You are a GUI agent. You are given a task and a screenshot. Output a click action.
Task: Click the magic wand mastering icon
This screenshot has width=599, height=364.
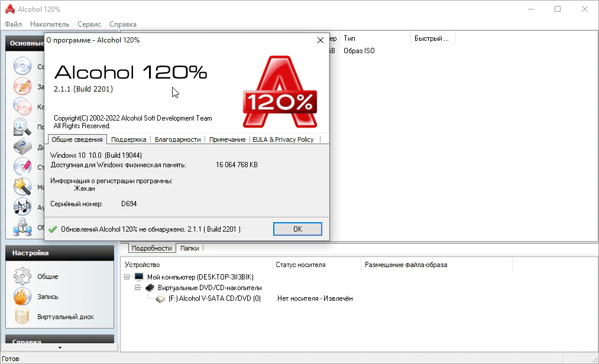[x=22, y=187]
